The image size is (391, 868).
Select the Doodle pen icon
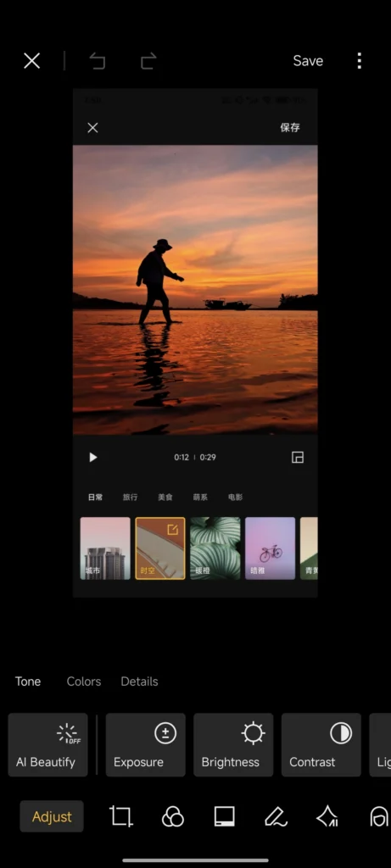pos(276,816)
